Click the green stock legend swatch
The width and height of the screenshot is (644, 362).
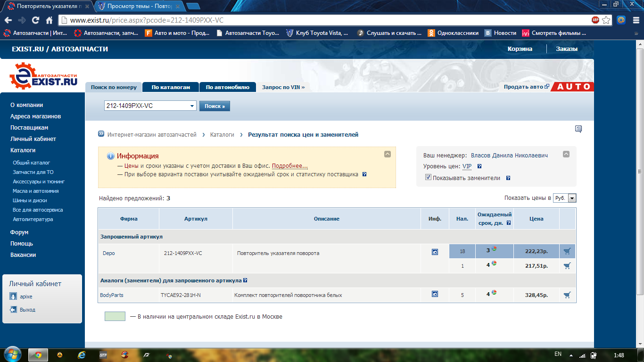click(x=115, y=316)
